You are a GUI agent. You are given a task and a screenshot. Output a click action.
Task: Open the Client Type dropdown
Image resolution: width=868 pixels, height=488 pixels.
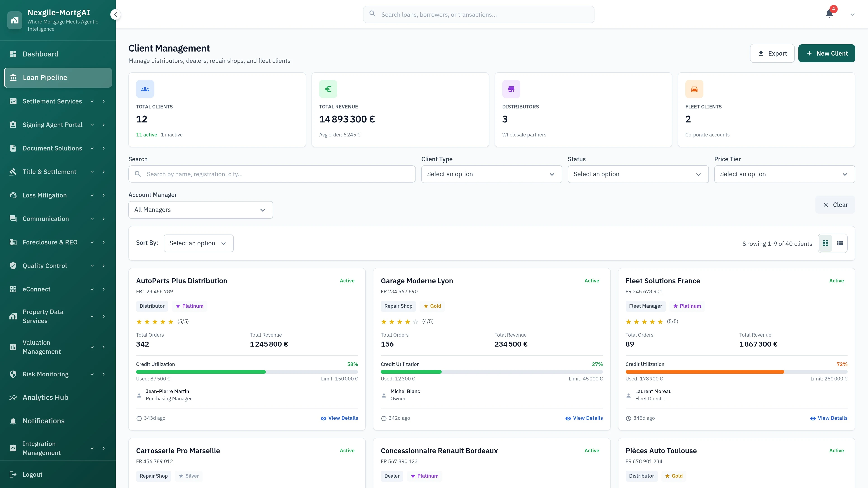tap(491, 174)
